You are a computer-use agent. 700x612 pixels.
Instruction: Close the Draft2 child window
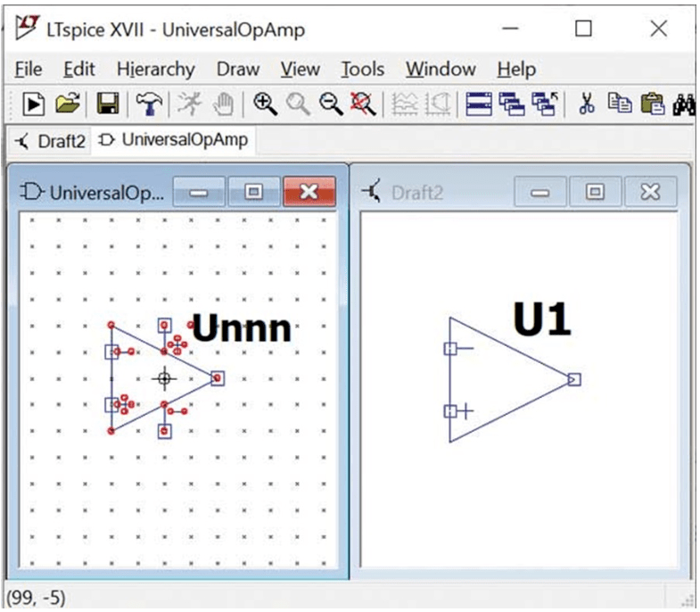pos(650,192)
